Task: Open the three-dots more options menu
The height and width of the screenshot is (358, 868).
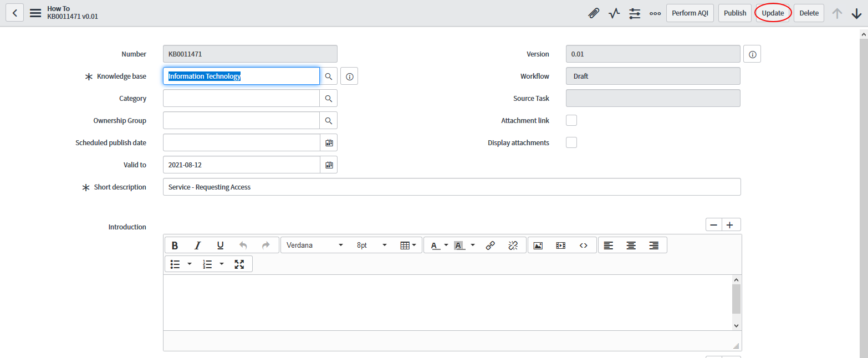Action: tap(655, 13)
